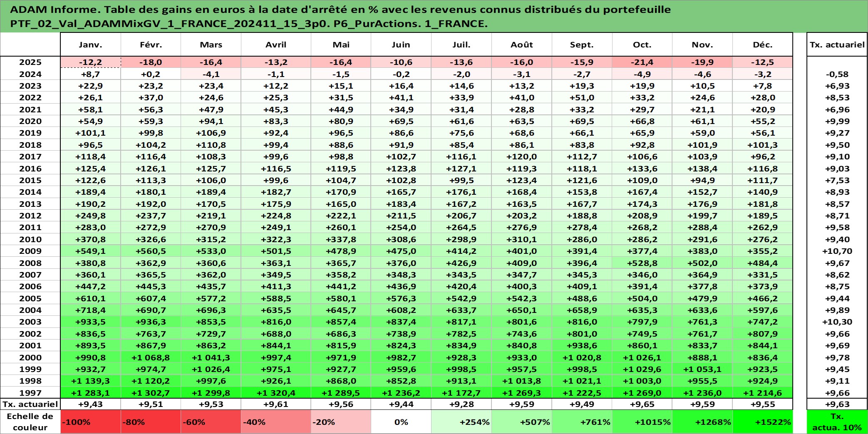The image size is (868, 434).
Task: Click the bottom-left Tx. actuariel row label
Action: [x=30, y=404]
